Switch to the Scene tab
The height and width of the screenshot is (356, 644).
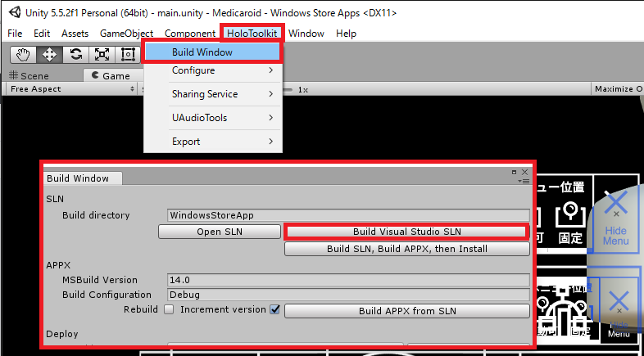[x=29, y=76]
